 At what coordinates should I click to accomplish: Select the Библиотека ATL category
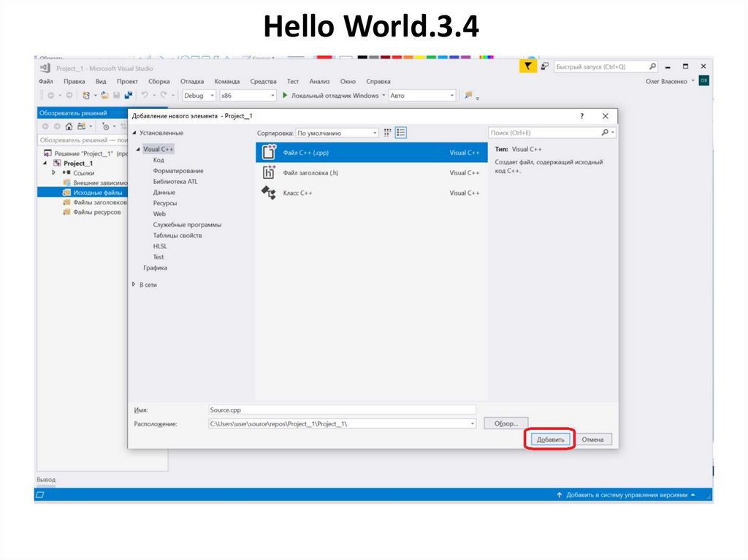coord(175,181)
